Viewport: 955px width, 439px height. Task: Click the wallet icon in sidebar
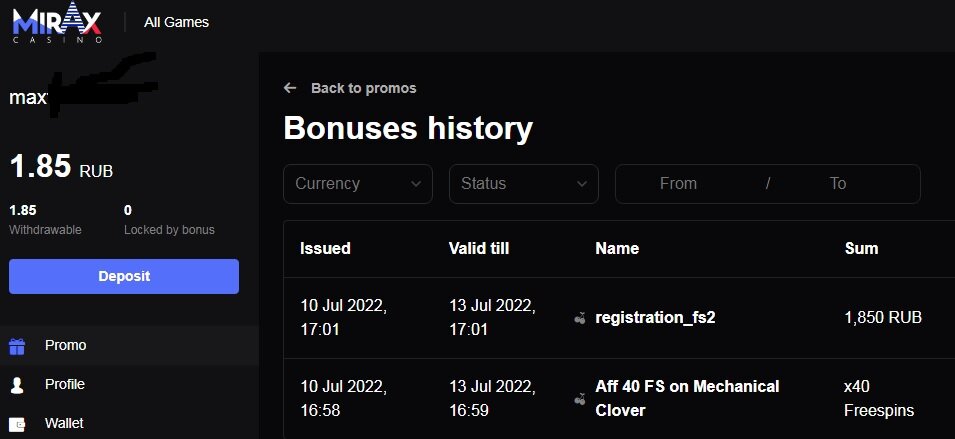17,424
